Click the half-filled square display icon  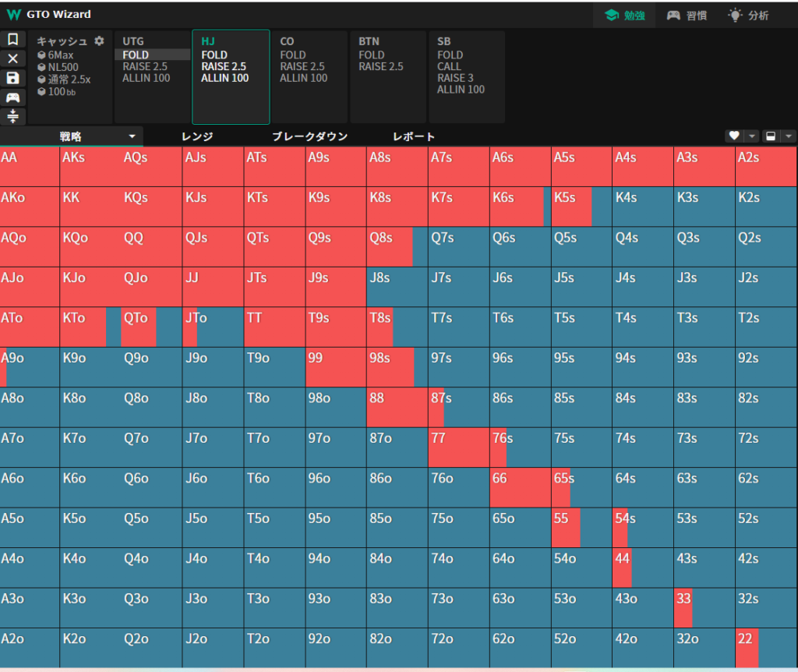coord(770,136)
